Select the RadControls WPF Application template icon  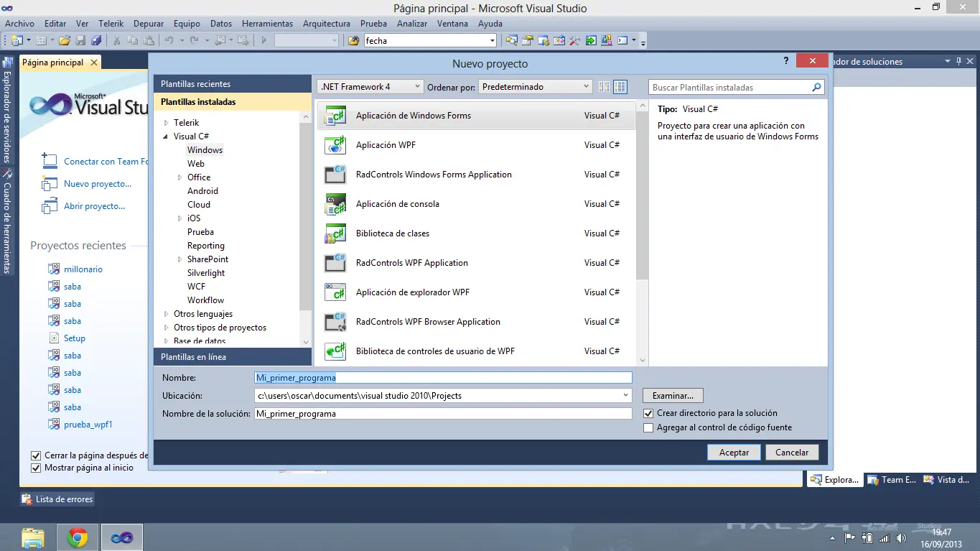335,263
